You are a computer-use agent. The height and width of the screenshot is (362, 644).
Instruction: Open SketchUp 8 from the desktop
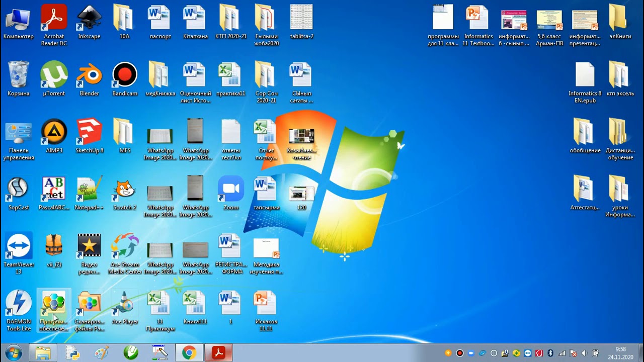tap(89, 136)
